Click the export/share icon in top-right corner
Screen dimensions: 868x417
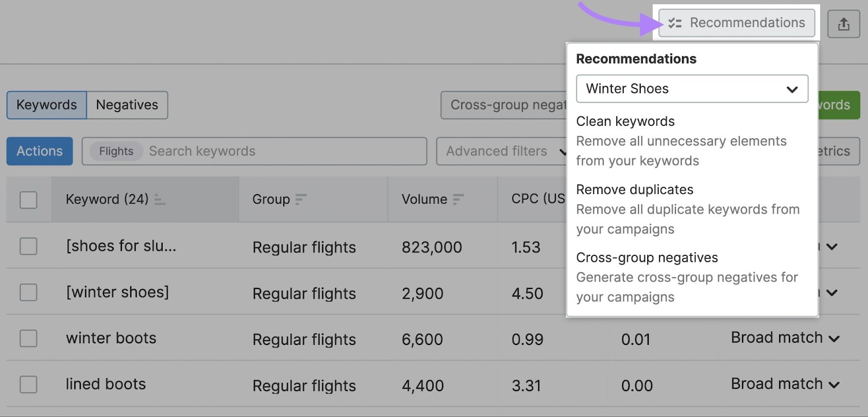coord(844,23)
